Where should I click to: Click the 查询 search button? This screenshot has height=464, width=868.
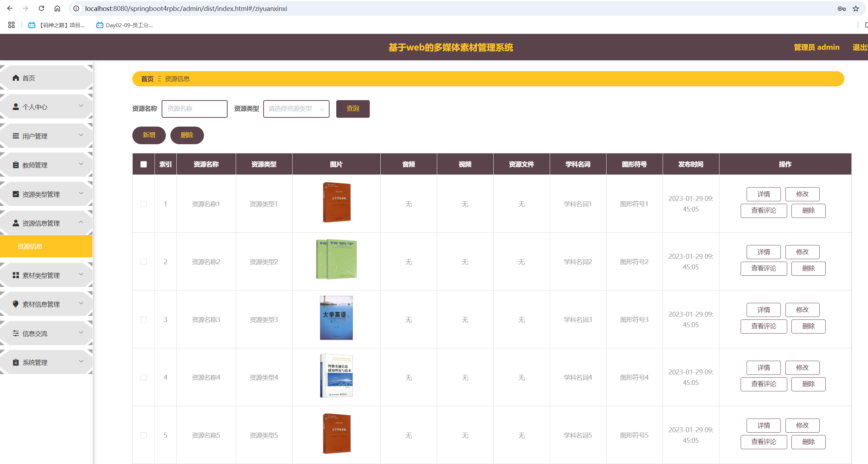(352, 109)
